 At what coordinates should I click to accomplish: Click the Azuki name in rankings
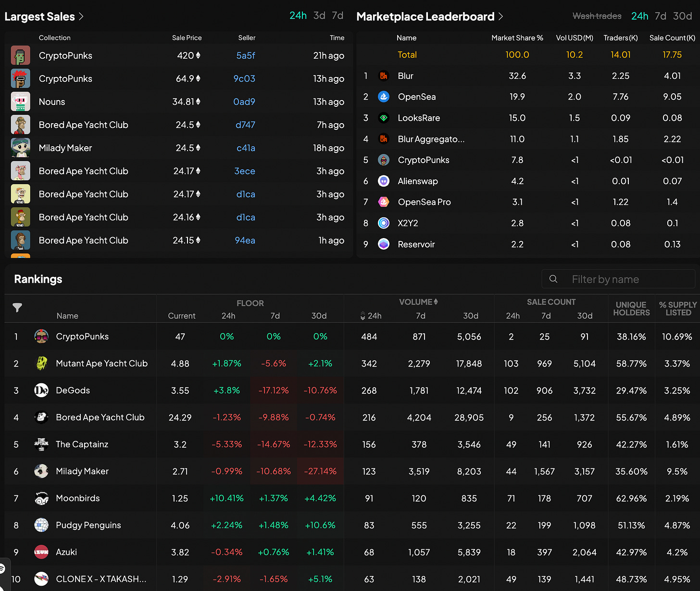[x=66, y=552]
